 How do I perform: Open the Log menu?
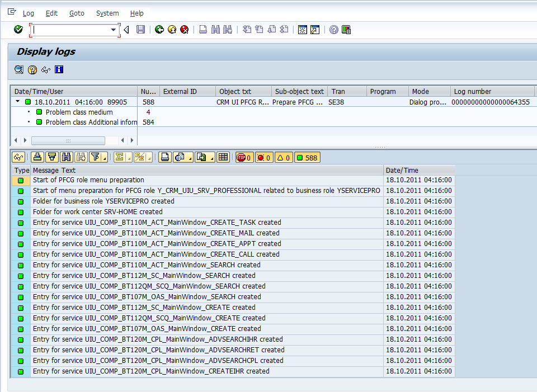29,13
